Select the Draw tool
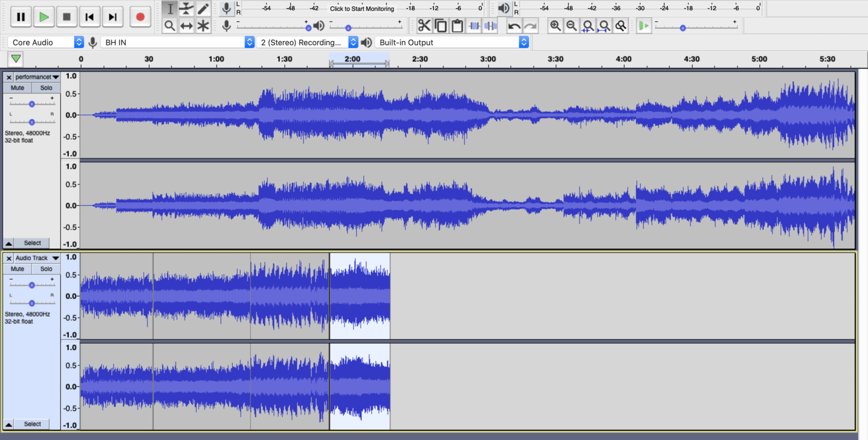Viewport: 868px width, 440px height. (203, 9)
